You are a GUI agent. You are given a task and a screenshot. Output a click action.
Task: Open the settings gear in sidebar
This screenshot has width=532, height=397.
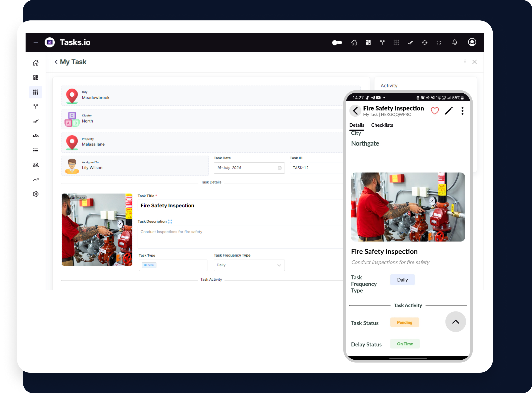36,194
